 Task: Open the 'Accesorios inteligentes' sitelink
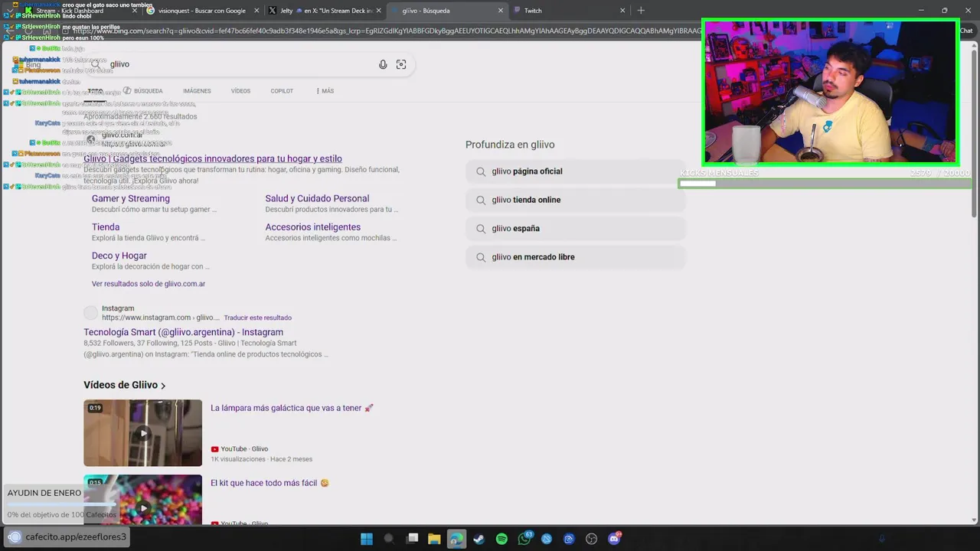[x=312, y=227]
